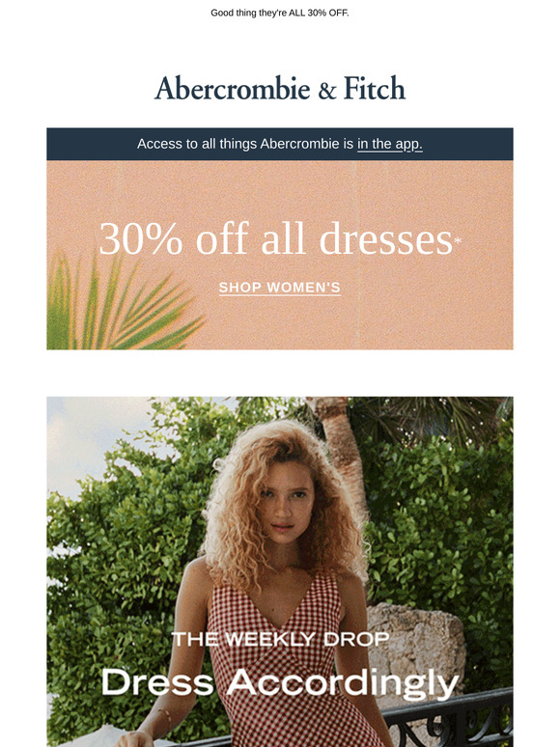Select the "Good thing they're ALL 30% OFF" preheader
This screenshot has width=560, height=747.
(x=280, y=13)
